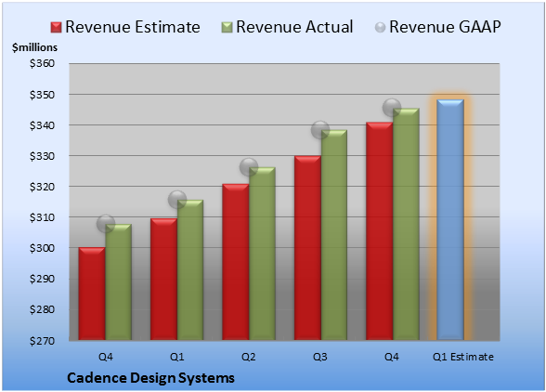Image resolution: width=546 pixels, height=392 pixels.
Task: Click the green Revenue Actual bar for Q3
Action: tap(334, 235)
